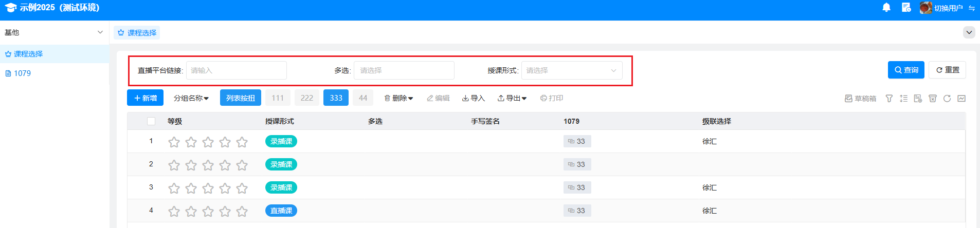
Task: Open the recycle bin icon
Action: click(933, 99)
